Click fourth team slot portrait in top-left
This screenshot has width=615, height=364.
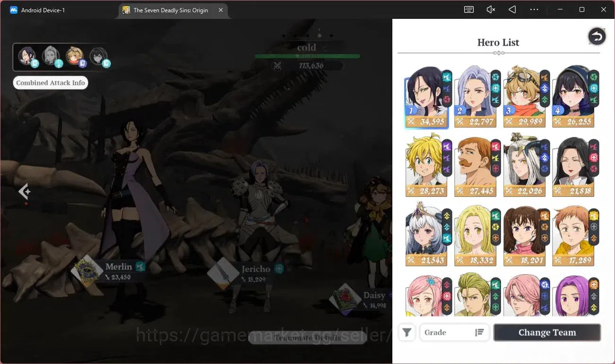click(99, 56)
